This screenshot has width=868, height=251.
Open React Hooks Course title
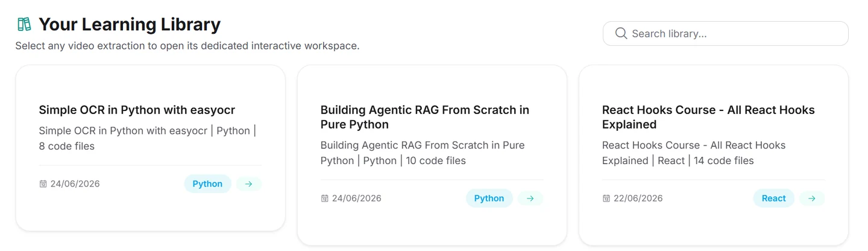coord(708,117)
